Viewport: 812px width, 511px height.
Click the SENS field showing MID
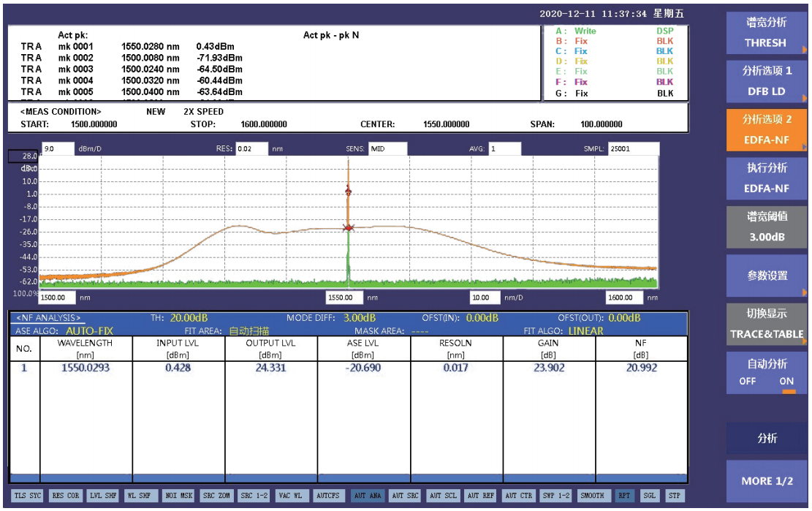(388, 148)
